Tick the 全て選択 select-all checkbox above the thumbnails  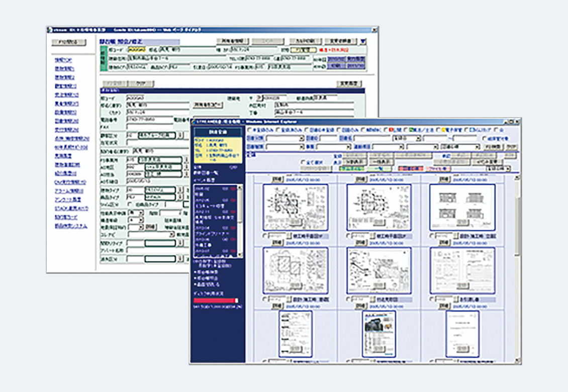[304, 162]
